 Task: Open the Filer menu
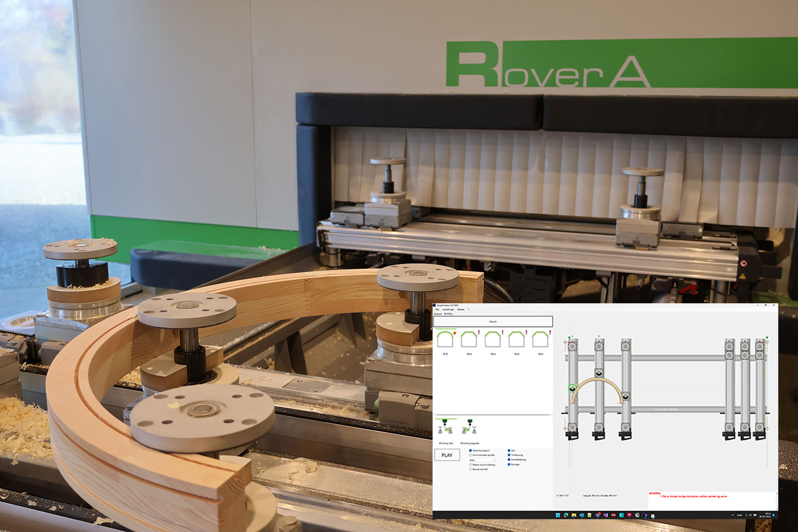(x=437, y=309)
